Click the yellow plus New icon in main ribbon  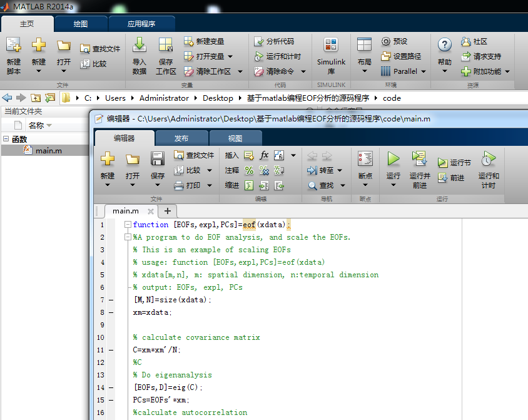pos(39,45)
